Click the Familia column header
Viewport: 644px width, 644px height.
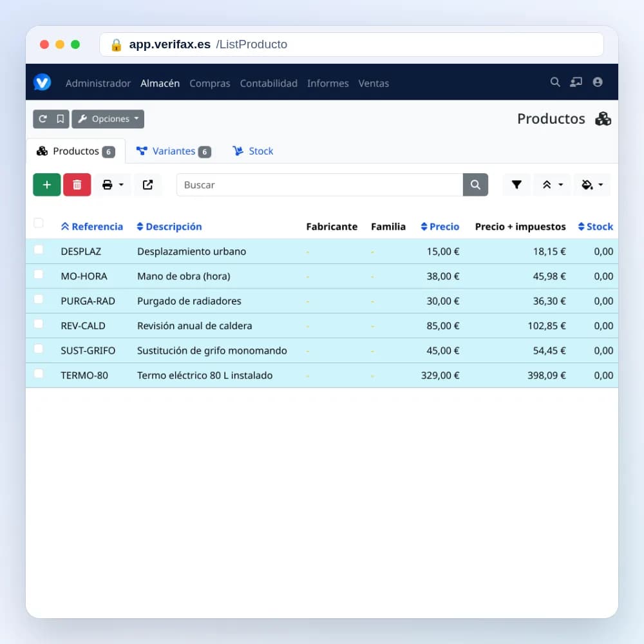388,227
